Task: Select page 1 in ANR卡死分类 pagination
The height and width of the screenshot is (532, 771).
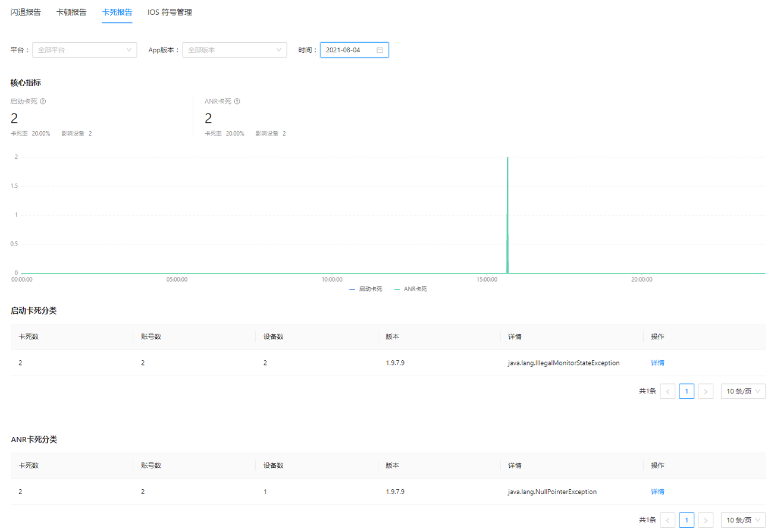Action: (687, 520)
